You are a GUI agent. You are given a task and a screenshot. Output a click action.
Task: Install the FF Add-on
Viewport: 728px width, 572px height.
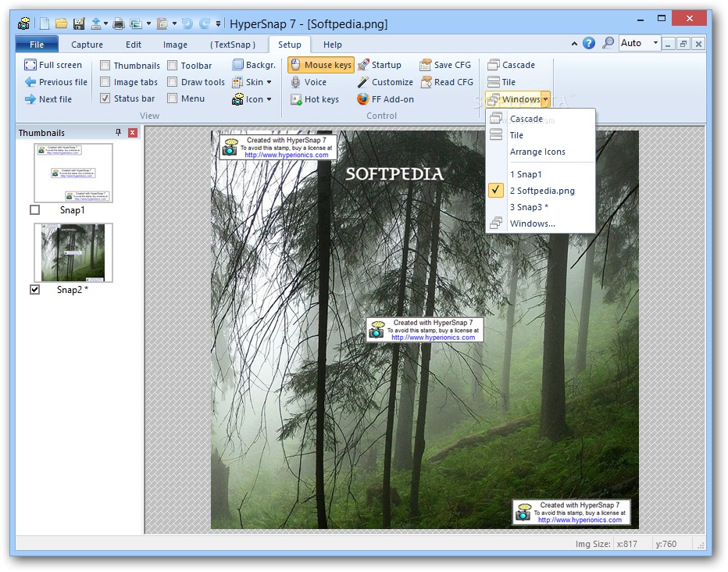(x=385, y=99)
